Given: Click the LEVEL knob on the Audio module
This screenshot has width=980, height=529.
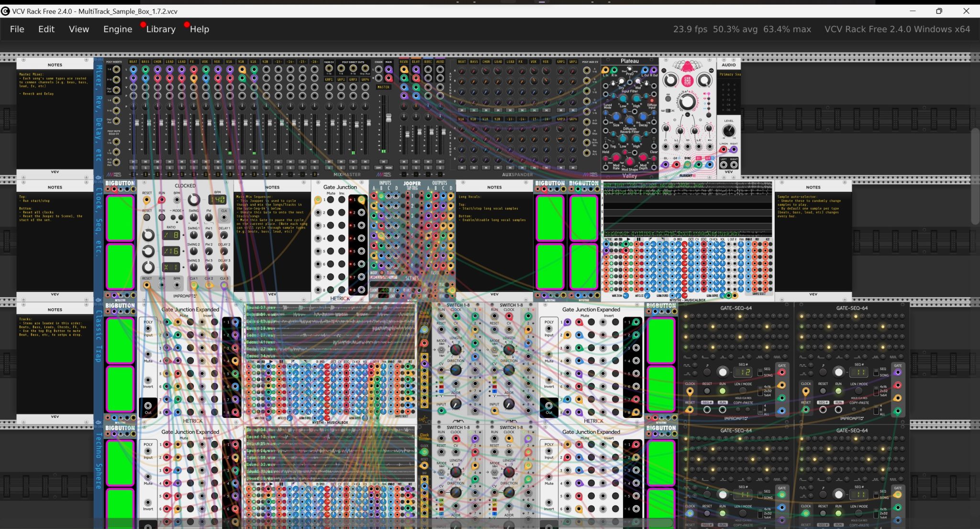Looking at the screenshot, I should [729, 131].
